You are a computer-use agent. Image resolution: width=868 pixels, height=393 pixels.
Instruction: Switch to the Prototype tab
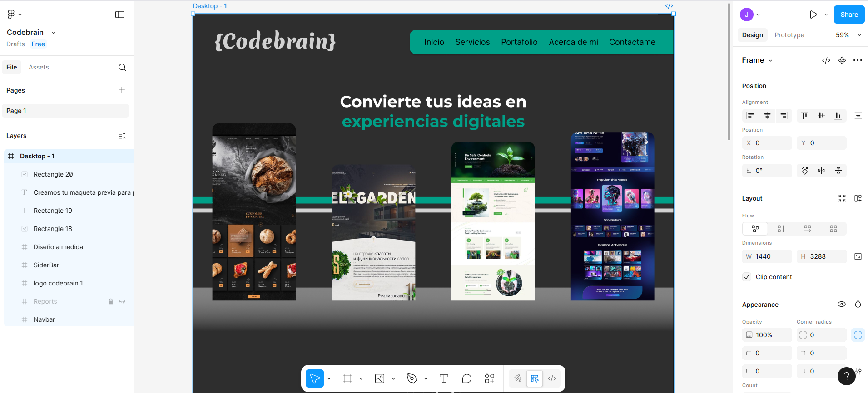789,35
